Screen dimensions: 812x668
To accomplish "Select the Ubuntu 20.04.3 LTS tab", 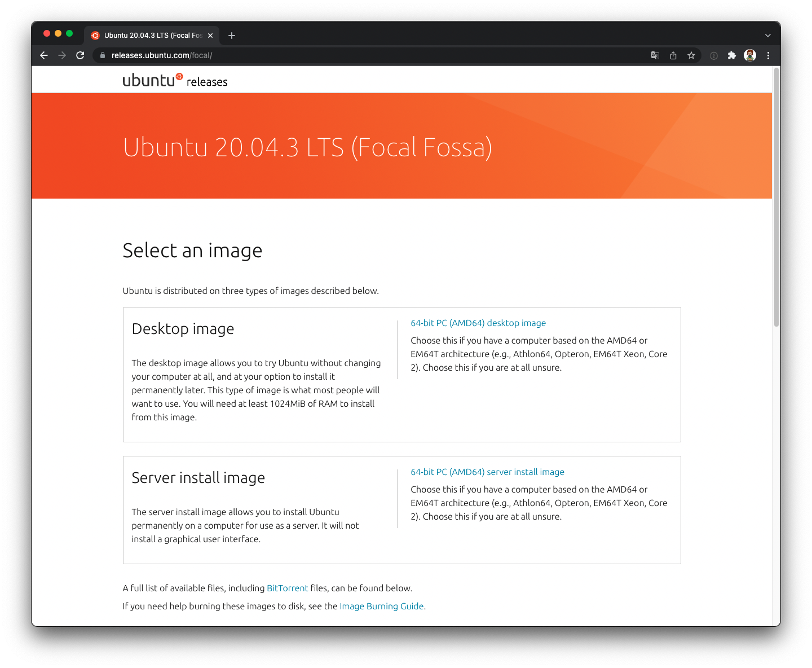I will (x=152, y=36).
